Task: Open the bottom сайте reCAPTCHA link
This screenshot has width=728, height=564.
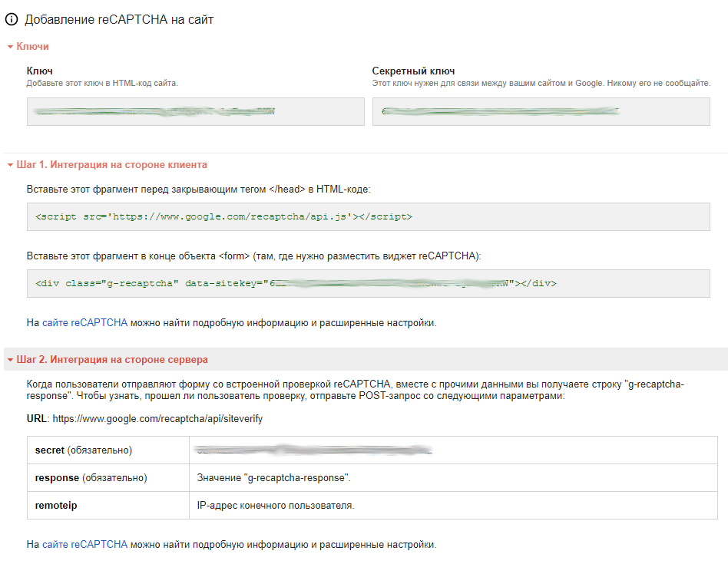Action: pos(84,545)
